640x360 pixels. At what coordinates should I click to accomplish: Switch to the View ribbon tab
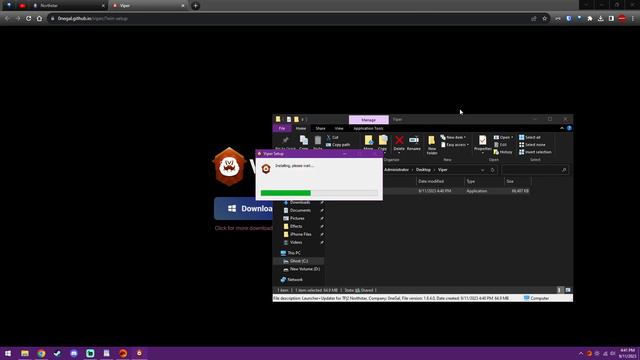339,128
